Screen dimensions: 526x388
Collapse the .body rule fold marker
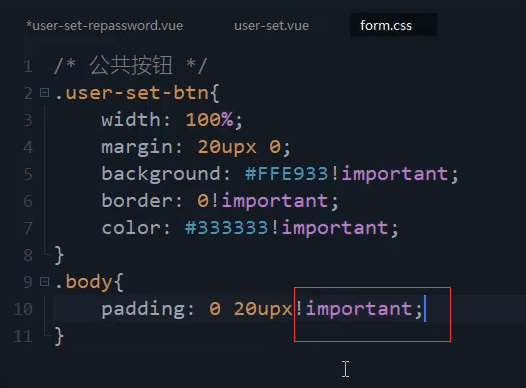pos(45,281)
